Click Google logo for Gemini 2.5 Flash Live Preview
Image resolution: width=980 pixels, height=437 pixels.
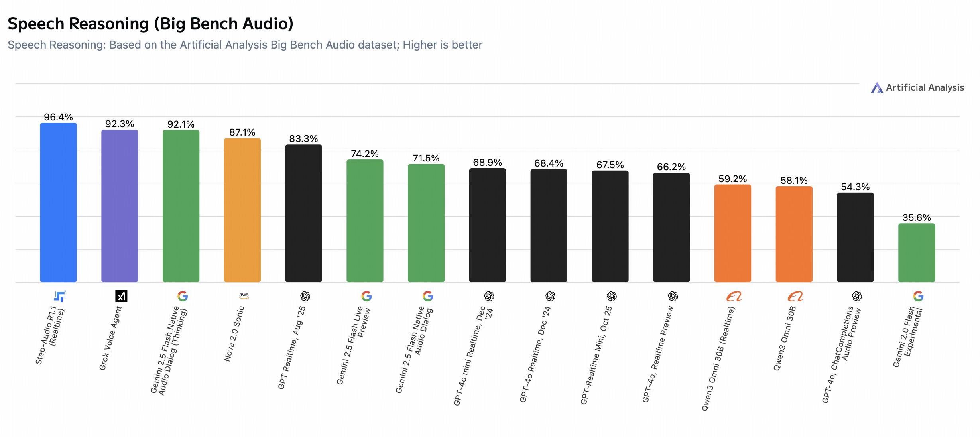click(x=366, y=296)
